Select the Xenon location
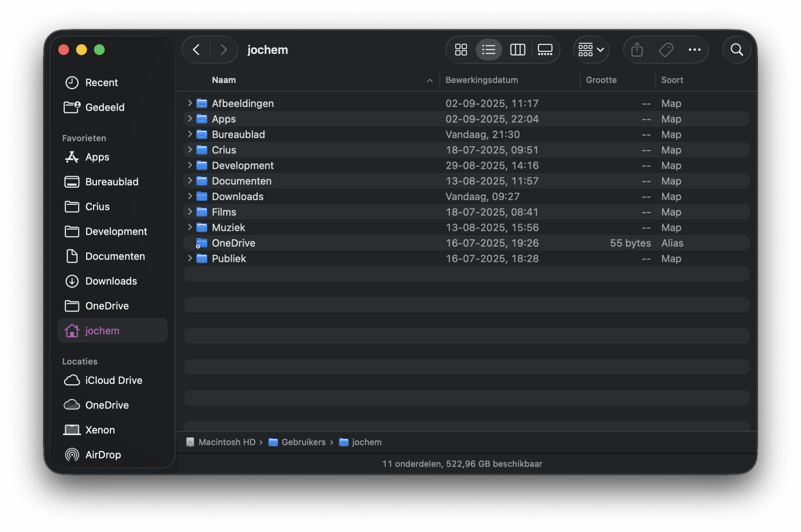801x532 pixels. [x=101, y=430]
